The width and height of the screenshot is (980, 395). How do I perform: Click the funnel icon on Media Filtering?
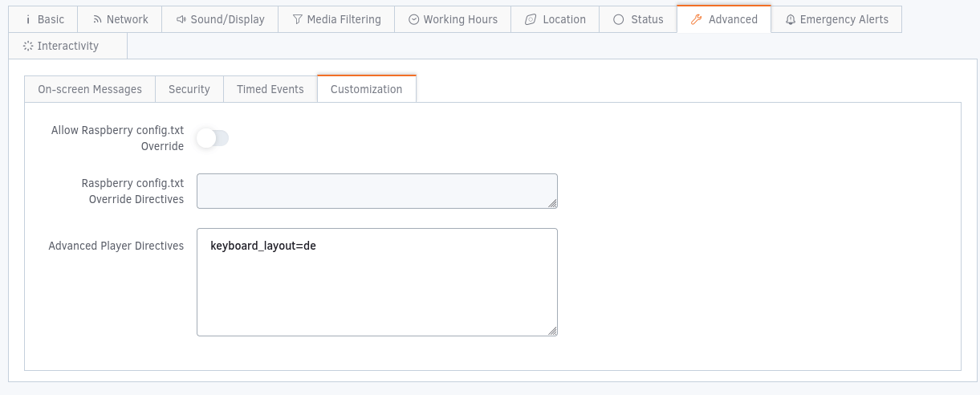point(297,19)
